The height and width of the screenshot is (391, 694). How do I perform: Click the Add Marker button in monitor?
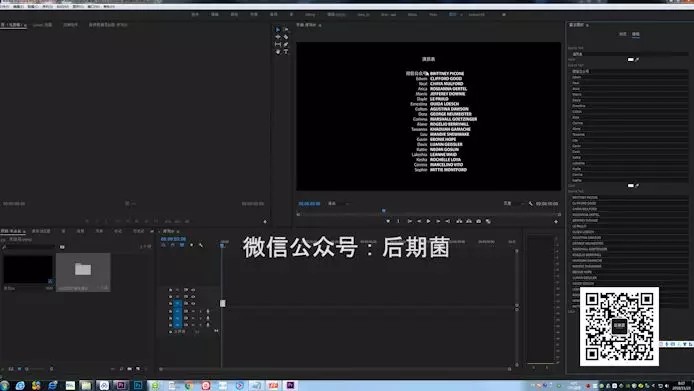(388, 221)
